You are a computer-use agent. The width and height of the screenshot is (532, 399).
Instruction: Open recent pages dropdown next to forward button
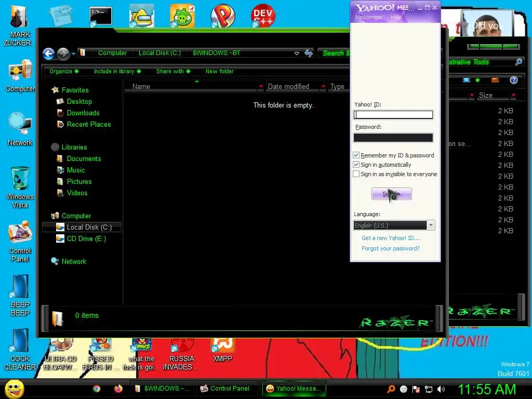[x=73, y=54]
